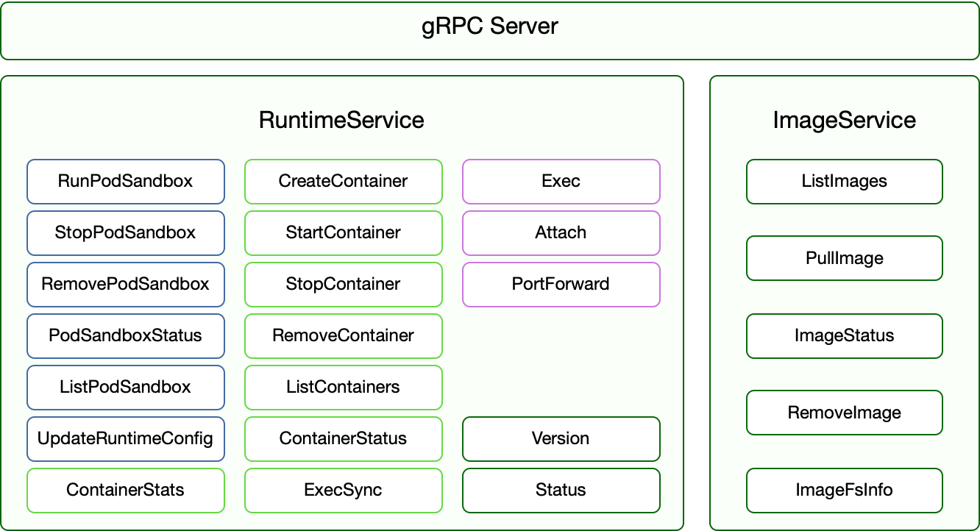Image resolution: width=980 pixels, height=531 pixels.
Task: Select the StartContainer box
Action: 344,233
